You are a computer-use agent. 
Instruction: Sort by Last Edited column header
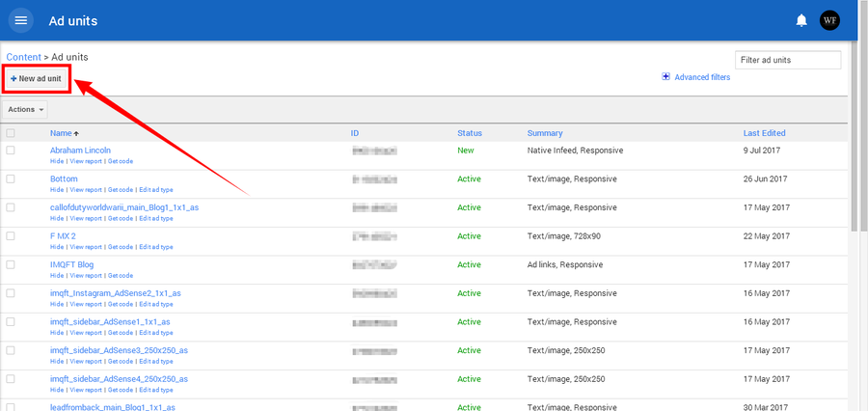(x=764, y=133)
